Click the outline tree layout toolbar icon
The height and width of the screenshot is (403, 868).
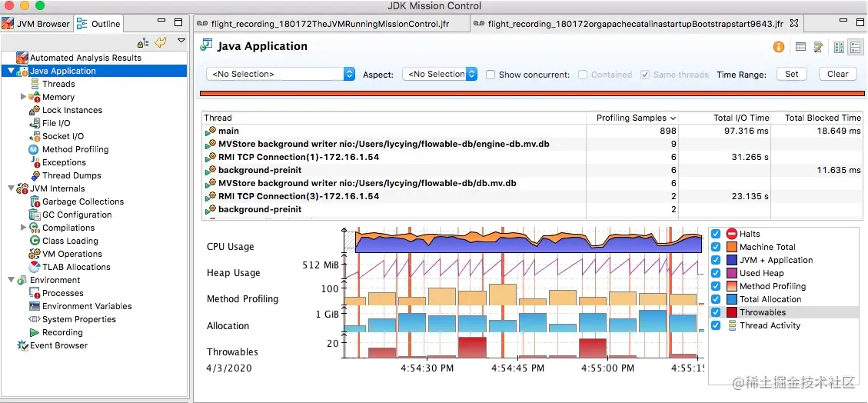point(143,42)
